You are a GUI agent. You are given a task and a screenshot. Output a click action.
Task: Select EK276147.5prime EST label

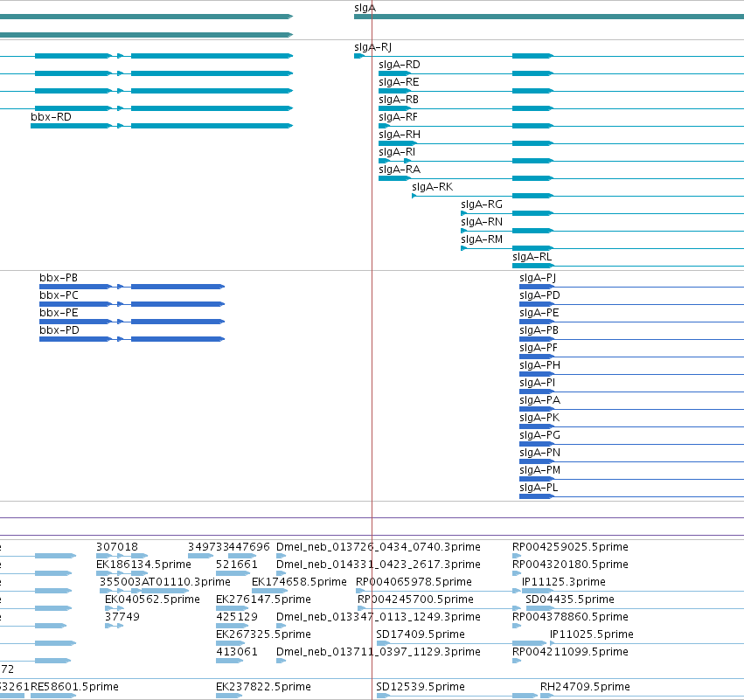click(x=263, y=600)
